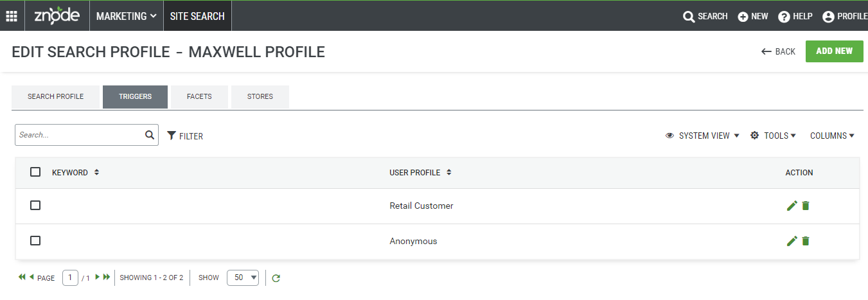Select the Triggers tab
Viewport: 868px width, 300px height.
click(x=135, y=96)
